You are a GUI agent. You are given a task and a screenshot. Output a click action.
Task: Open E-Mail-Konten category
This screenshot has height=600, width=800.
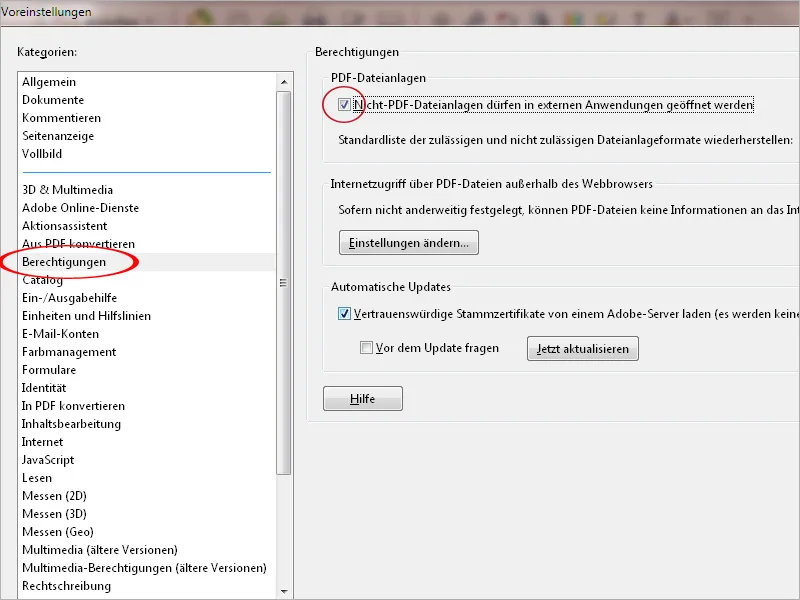(61, 334)
